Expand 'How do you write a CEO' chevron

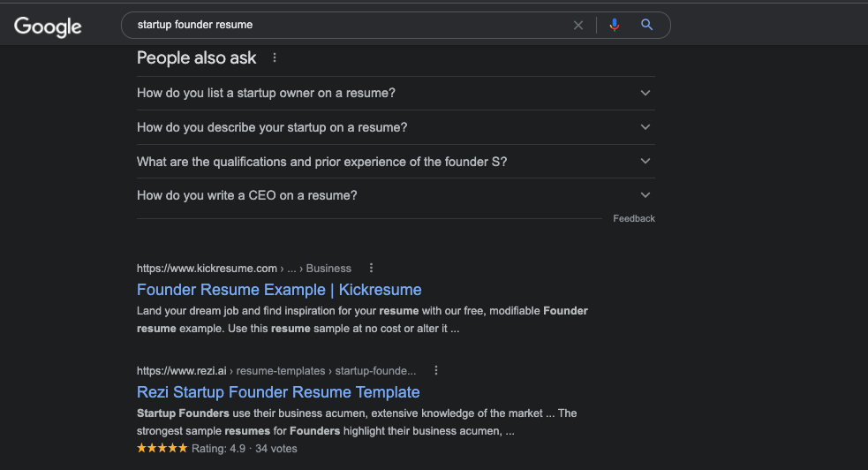pos(645,195)
